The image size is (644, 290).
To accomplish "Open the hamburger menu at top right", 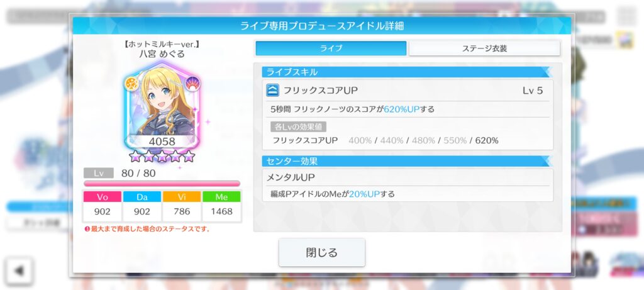I will (627, 16).
